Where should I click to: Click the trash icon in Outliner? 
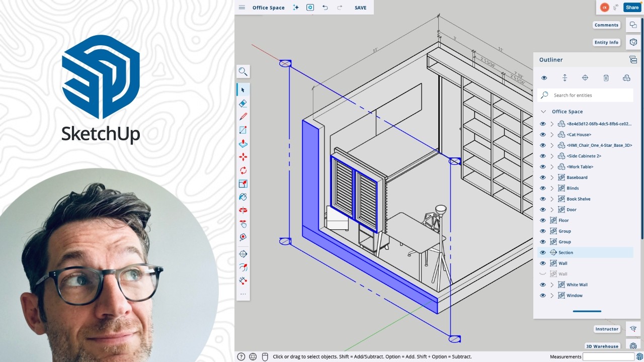click(606, 78)
